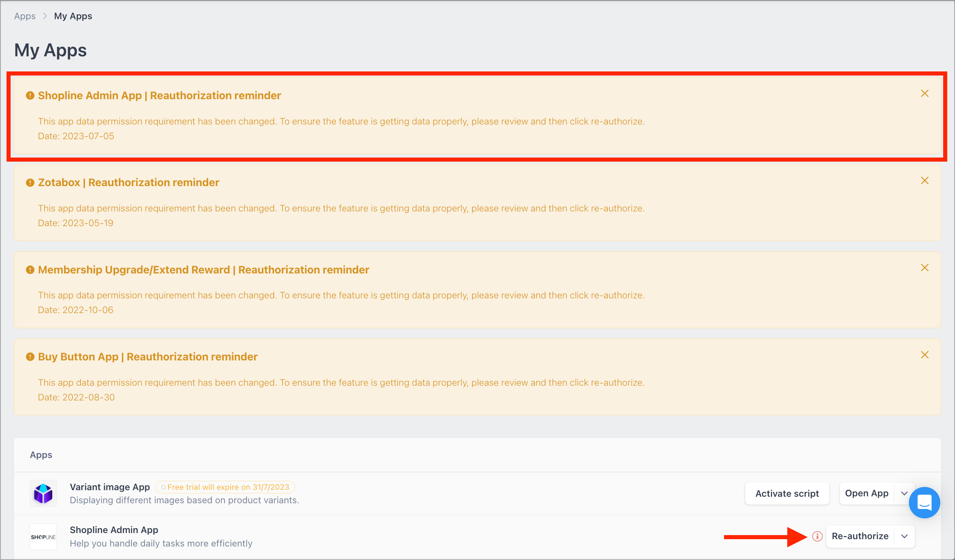
Task: Click the breadcrumb separator chevron
Action: pos(45,16)
